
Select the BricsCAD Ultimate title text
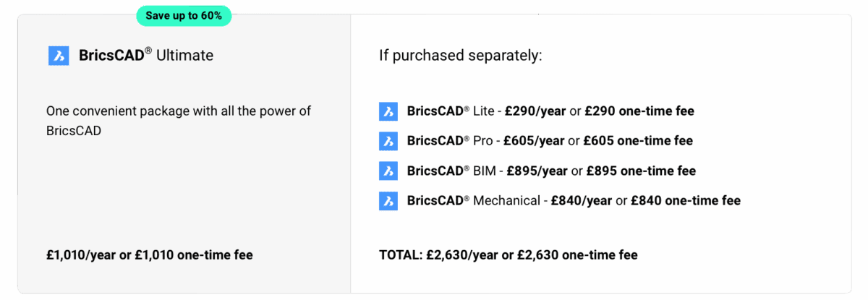tap(146, 55)
